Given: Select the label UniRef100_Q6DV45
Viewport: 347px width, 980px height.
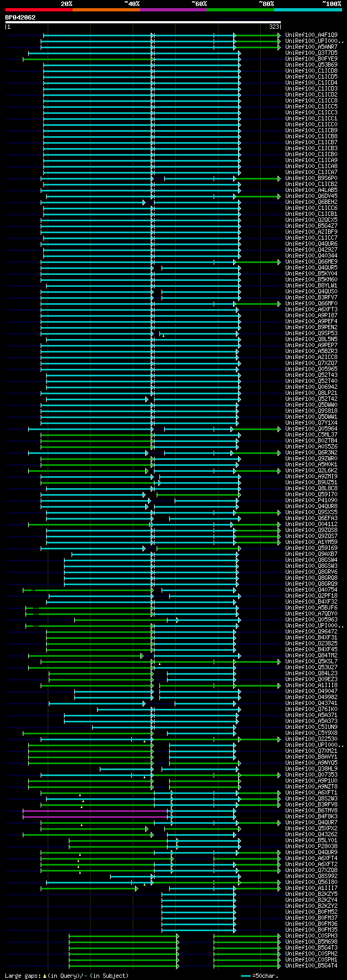Looking at the screenshot, I should 311,196.
